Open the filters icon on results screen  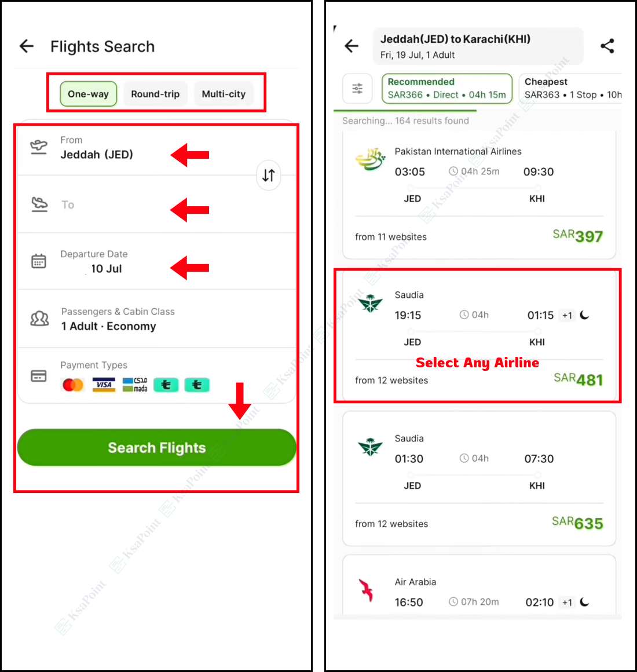357,88
